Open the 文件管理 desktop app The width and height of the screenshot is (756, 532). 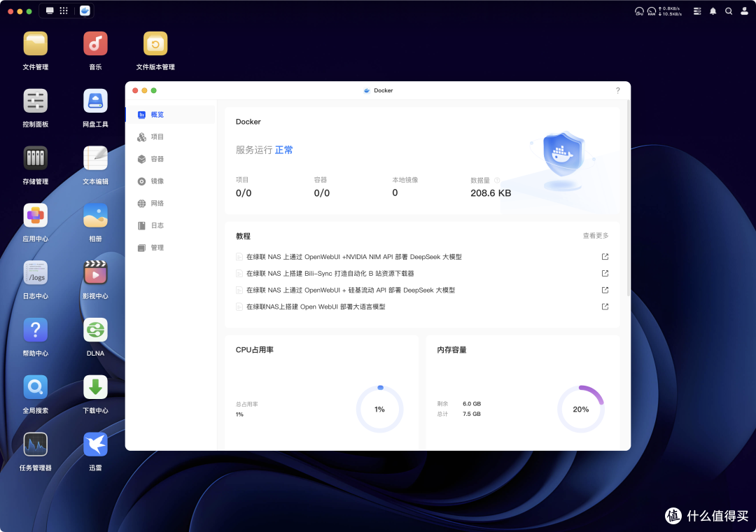35,44
